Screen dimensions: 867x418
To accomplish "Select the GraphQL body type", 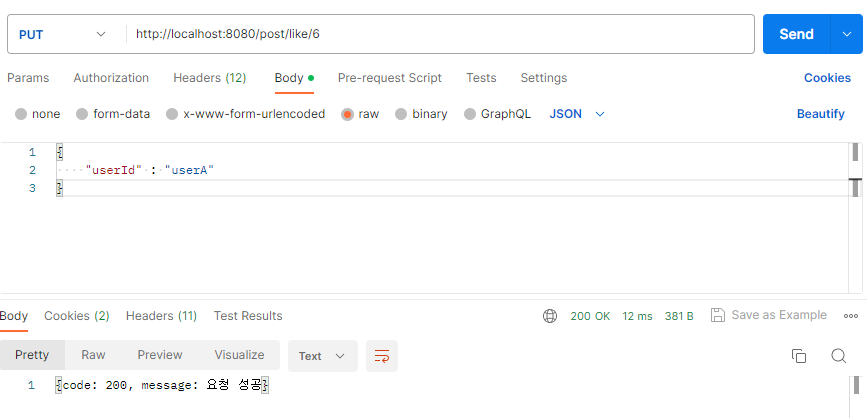I will [x=498, y=114].
